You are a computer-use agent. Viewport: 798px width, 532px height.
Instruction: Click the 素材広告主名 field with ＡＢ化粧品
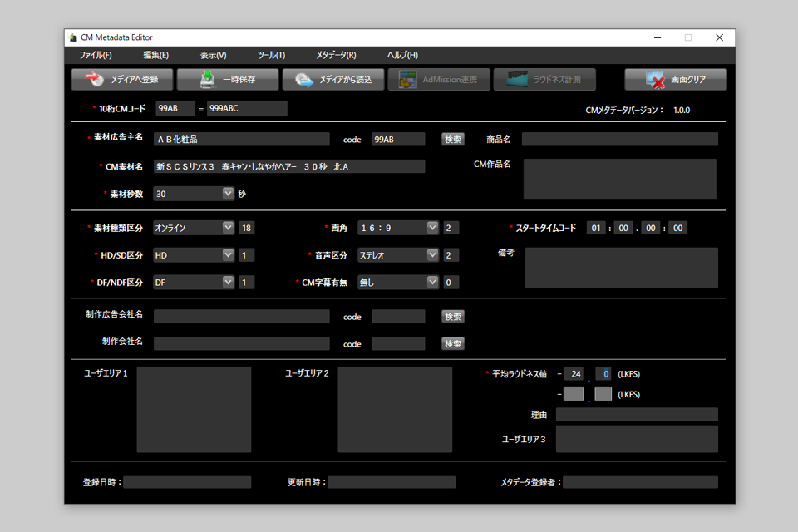(241, 140)
